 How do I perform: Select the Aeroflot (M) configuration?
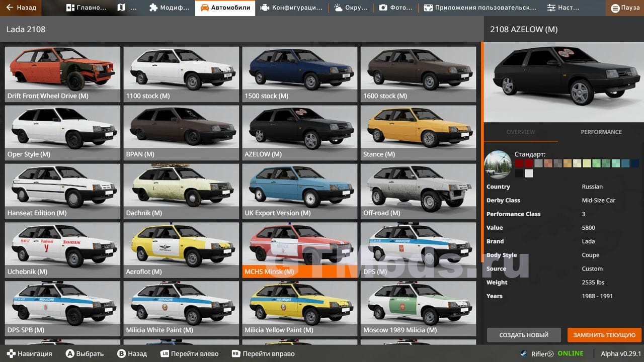[x=181, y=250]
